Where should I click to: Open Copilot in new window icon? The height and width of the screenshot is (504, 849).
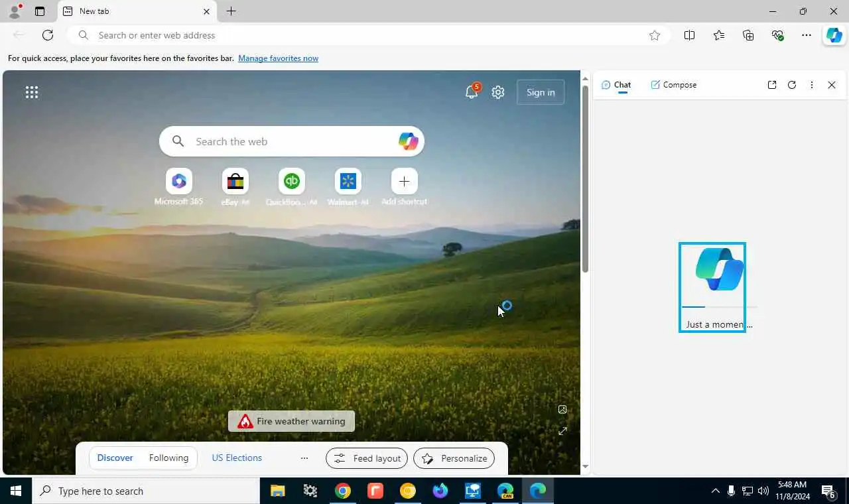click(772, 85)
